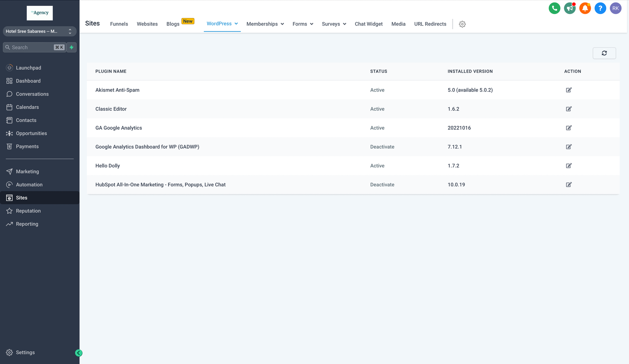Image resolution: width=629 pixels, height=364 pixels.
Task: Click the blue help question mark icon
Action: pos(600,8)
